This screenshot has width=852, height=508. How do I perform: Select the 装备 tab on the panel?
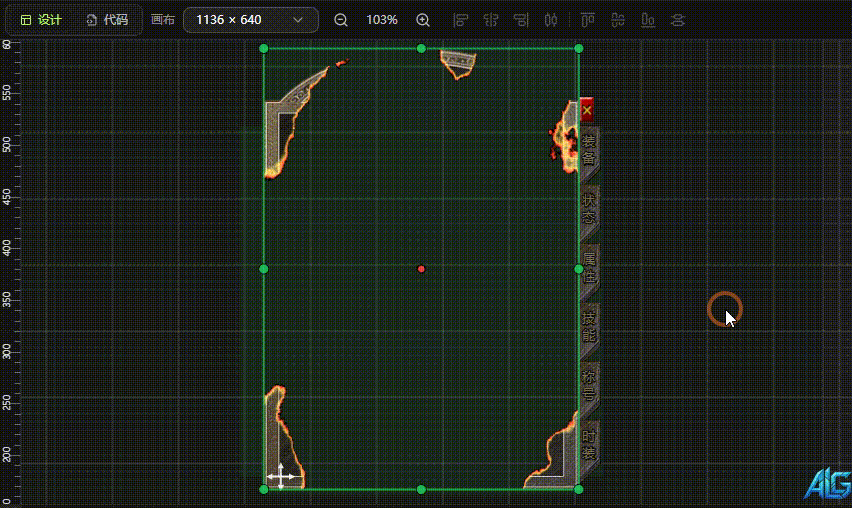[x=589, y=150]
